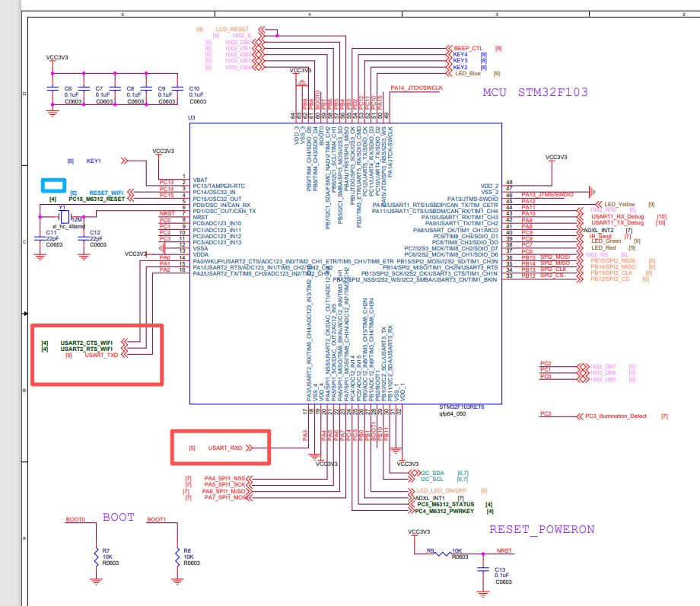The image size is (700, 606).
Task: Select the C6 capacitor designator
Action: (68, 88)
